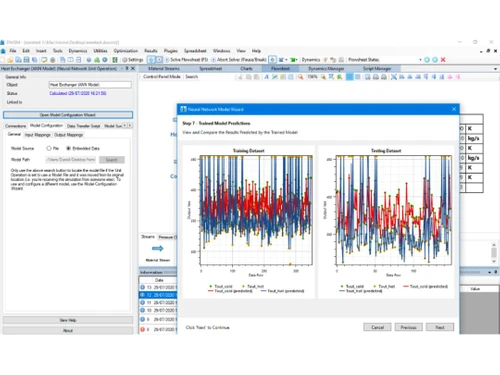
Task: Click Cancel in the Neural Network wizard
Action: [377, 327]
